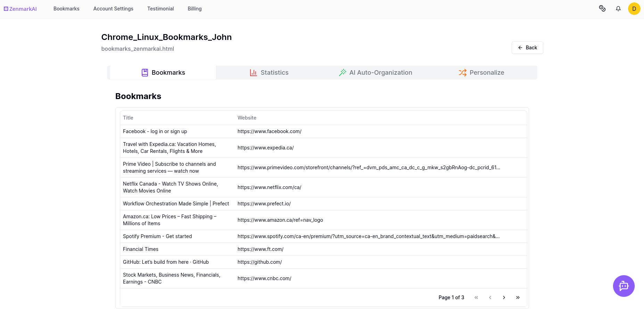Open the credits coins icon
644x310 pixels.
tap(602, 9)
